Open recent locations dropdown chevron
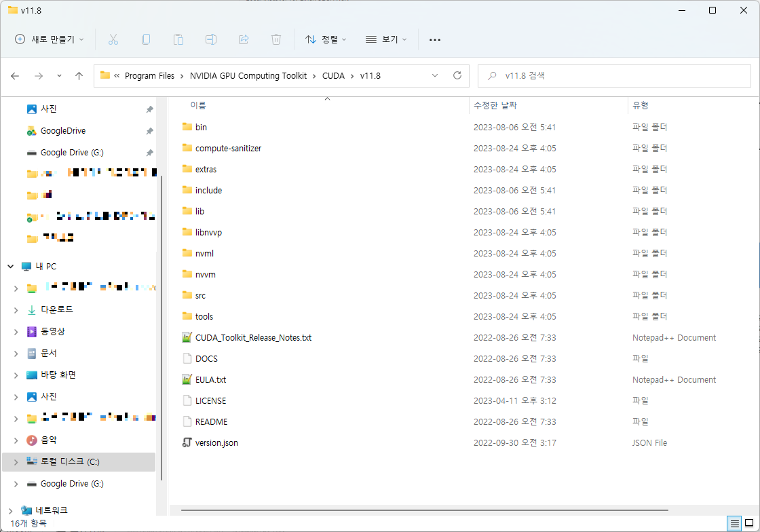Screen dimensions: 760x532 tap(59, 75)
